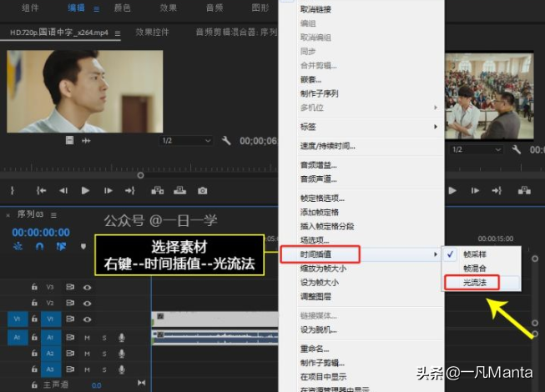Hide track V2 with eye icon

click(x=88, y=303)
